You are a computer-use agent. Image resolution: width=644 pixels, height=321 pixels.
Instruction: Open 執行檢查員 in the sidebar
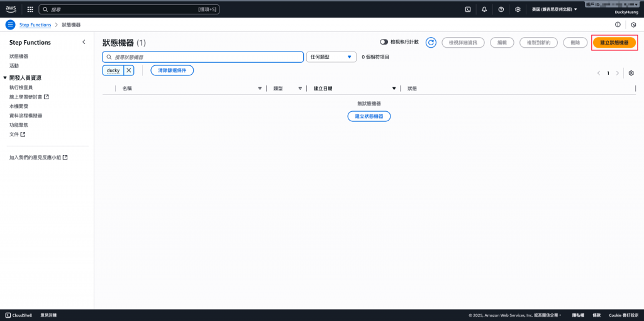[x=21, y=87]
